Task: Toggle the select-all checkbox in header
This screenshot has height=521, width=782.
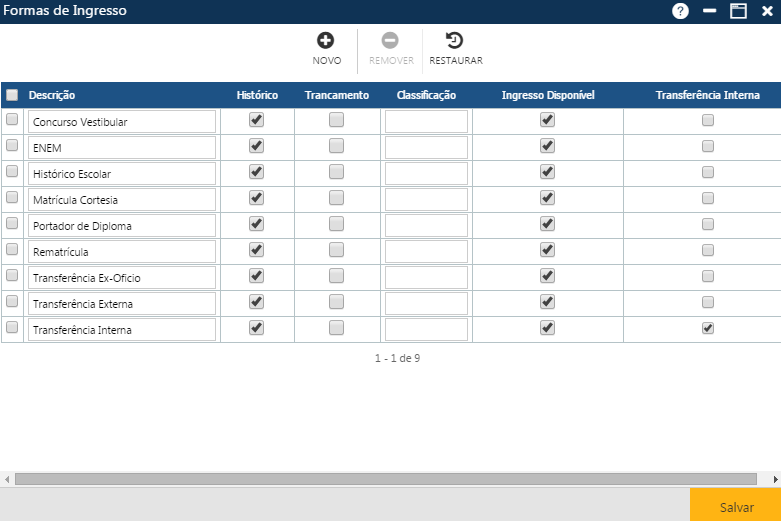Action: [12, 95]
